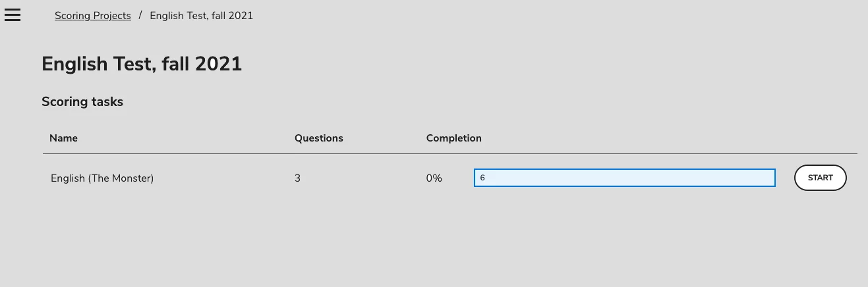
Task: Click the word fall in the breadcrumb
Action: [216, 16]
